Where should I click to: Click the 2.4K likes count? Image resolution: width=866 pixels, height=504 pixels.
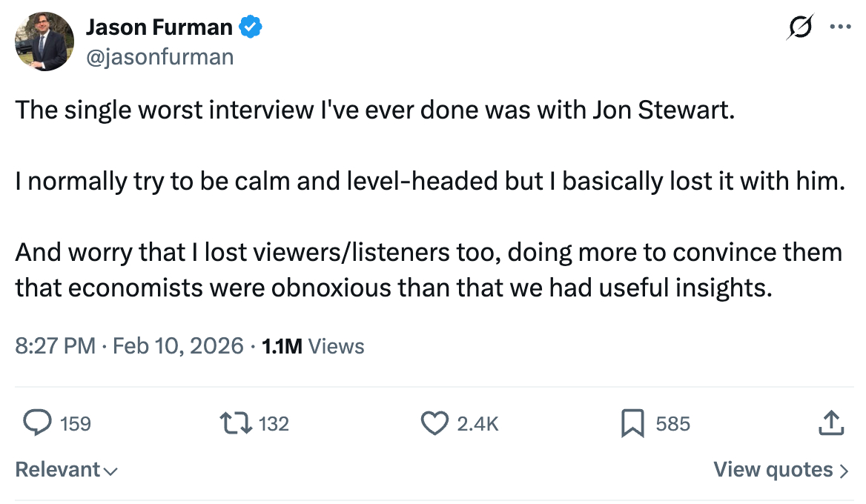tap(477, 424)
